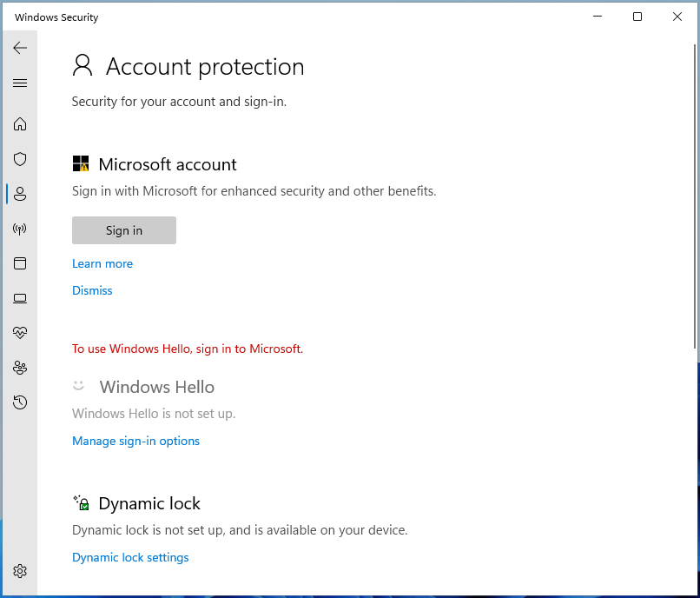Click the Sign in button
This screenshot has height=598, width=700.
(124, 230)
